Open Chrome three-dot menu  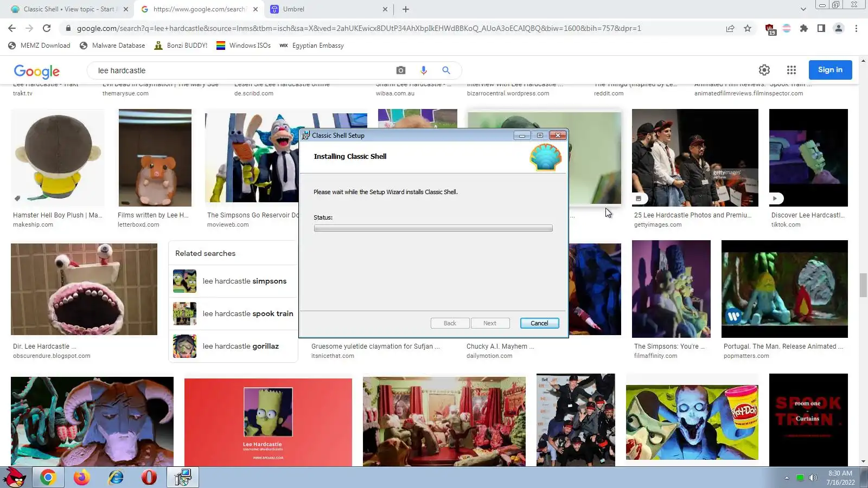coord(856,28)
